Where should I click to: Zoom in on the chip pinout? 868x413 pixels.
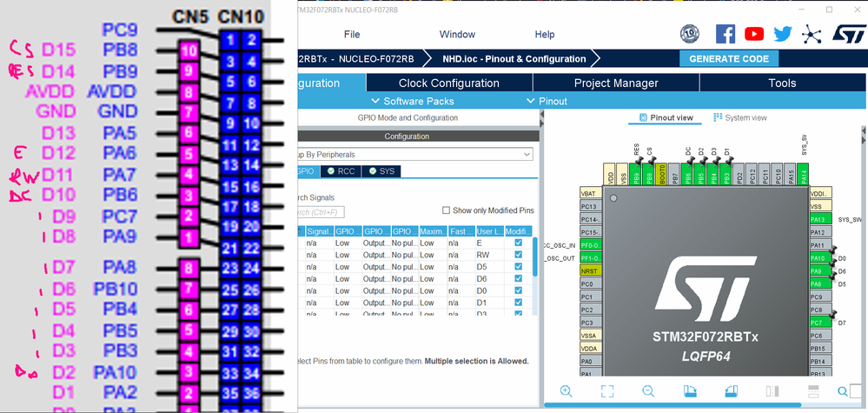(566, 391)
